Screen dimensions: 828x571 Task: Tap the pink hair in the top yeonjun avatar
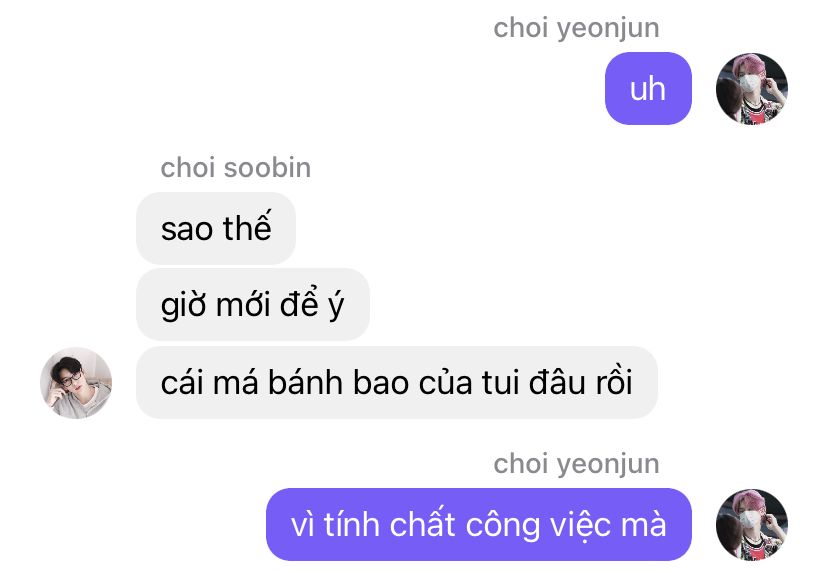(750, 63)
